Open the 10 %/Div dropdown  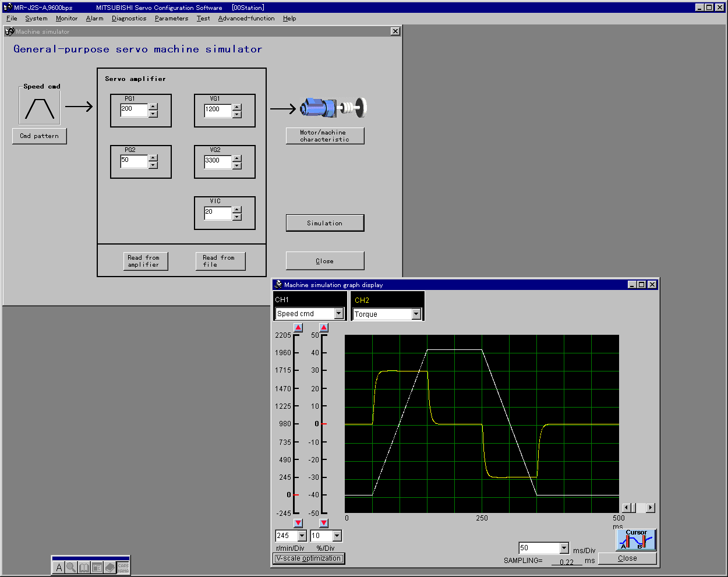pyautogui.click(x=337, y=536)
